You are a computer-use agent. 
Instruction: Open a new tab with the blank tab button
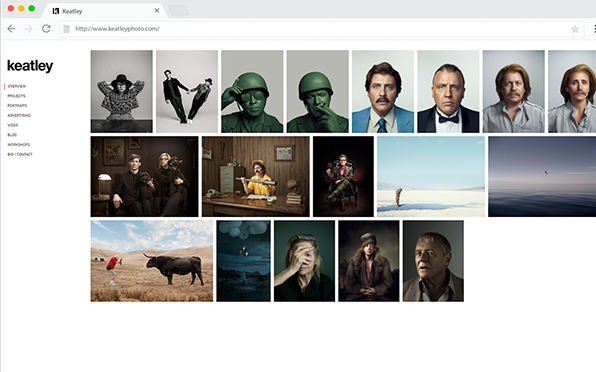point(179,11)
